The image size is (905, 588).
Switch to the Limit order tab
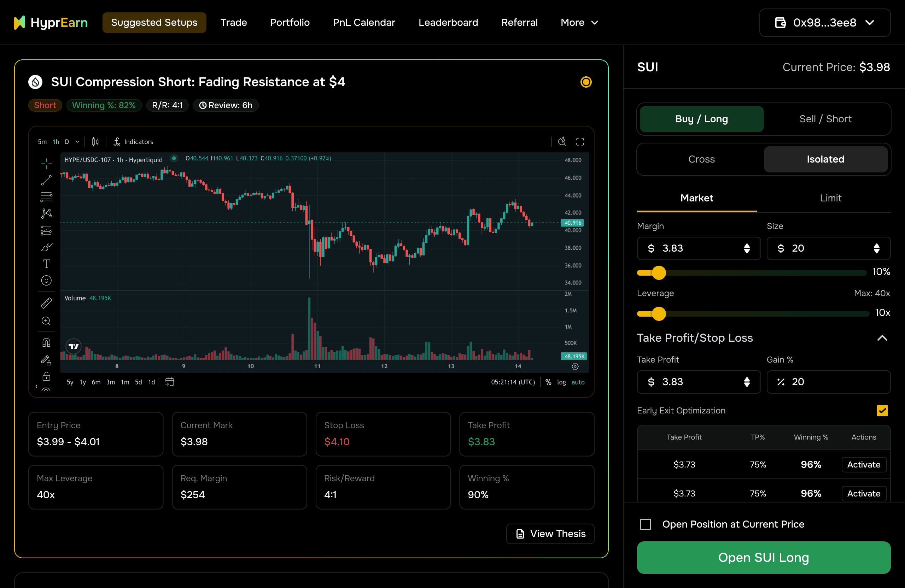point(830,198)
